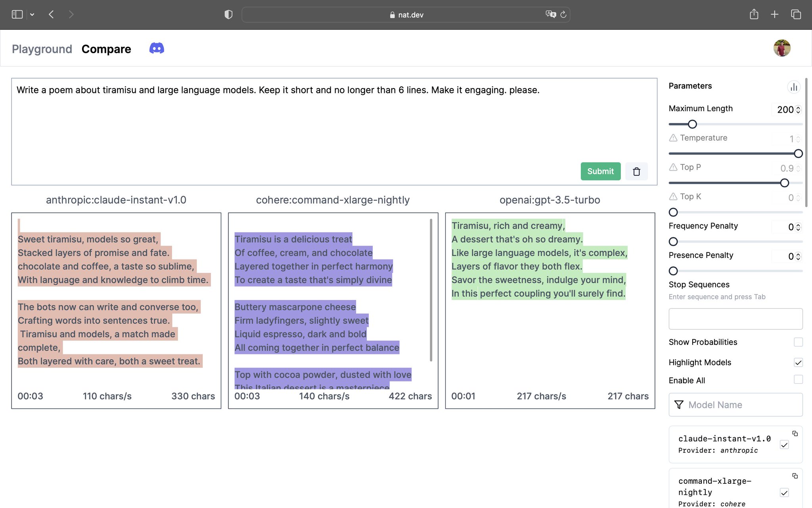Deselect claude-instant-v1.0 model checkbox
Image resolution: width=812 pixels, height=508 pixels.
click(784, 445)
